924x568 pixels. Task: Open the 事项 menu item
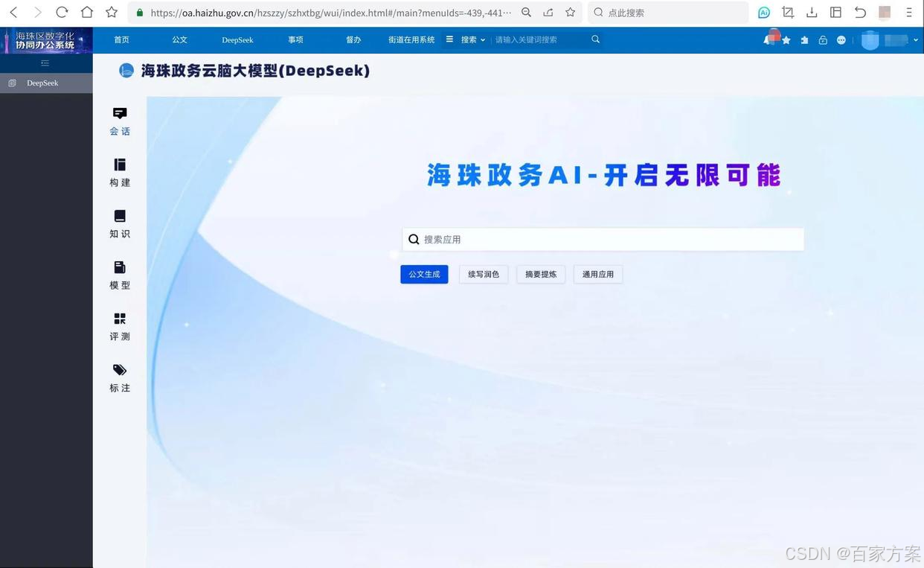[295, 39]
